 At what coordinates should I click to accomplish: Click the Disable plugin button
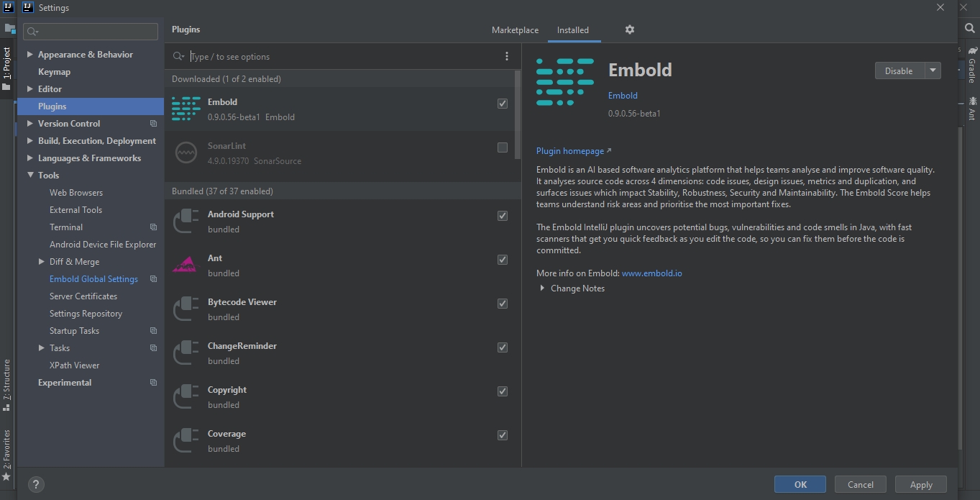pyautogui.click(x=899, y=71)
